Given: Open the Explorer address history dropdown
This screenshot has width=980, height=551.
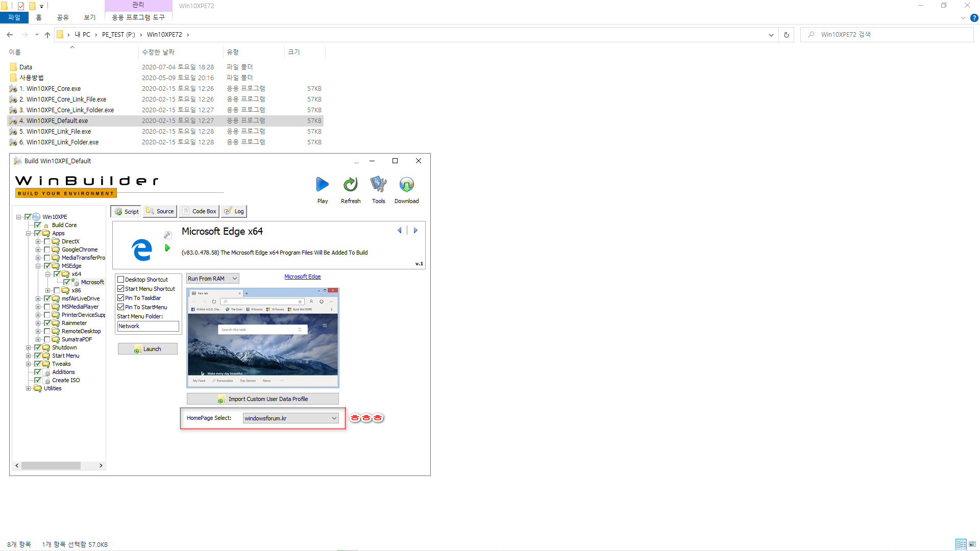Looking at the screenshot, I should coord(771,35).
